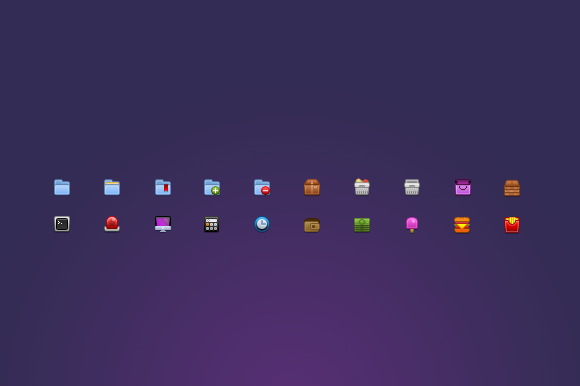Click the red alarm siren light

click(x=112, y=224)
